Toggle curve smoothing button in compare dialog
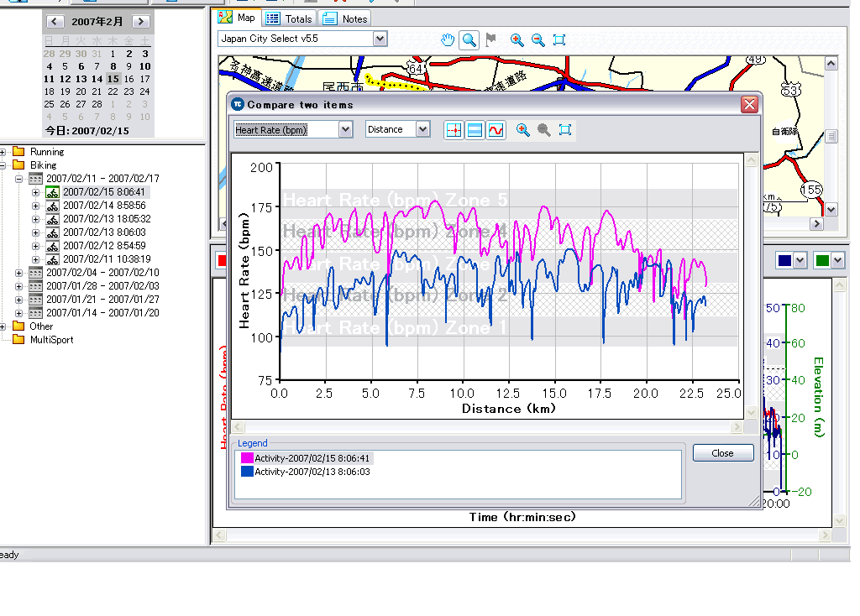The height and width of the screenshot is (616, 860). (x=496, y=130)
